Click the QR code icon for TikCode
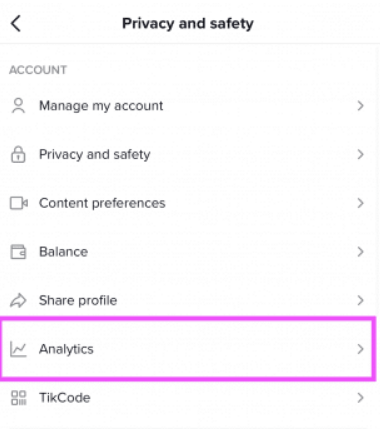This screenshot has height=429, width=380. pos(18,398)
